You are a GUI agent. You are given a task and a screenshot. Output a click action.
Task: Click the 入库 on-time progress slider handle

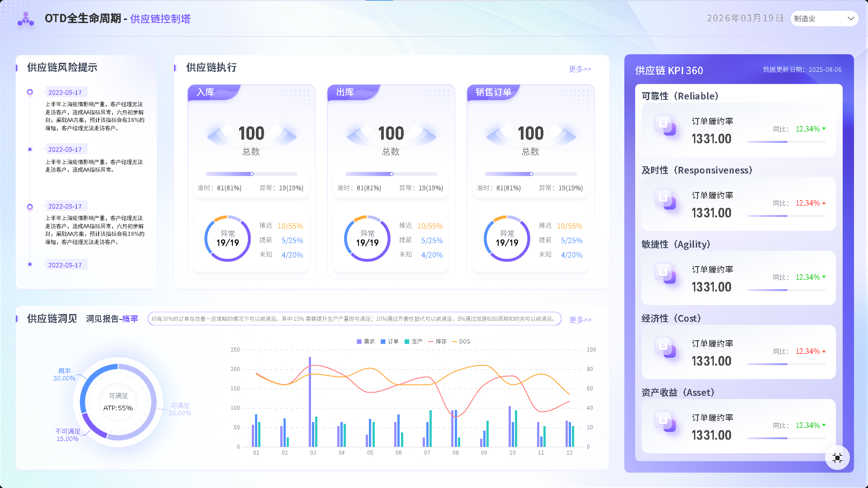pyautogui.click(x=252, y=174)
